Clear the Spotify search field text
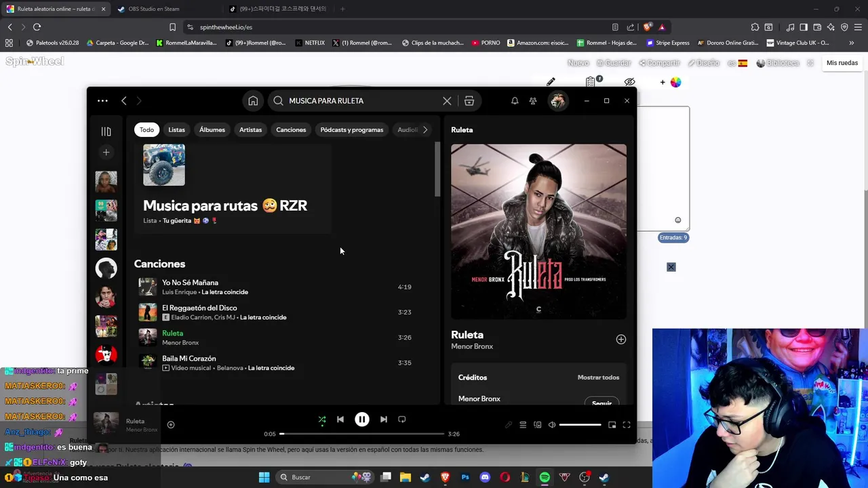Viewport: 868px width, 488px height. tap(447, 101)
